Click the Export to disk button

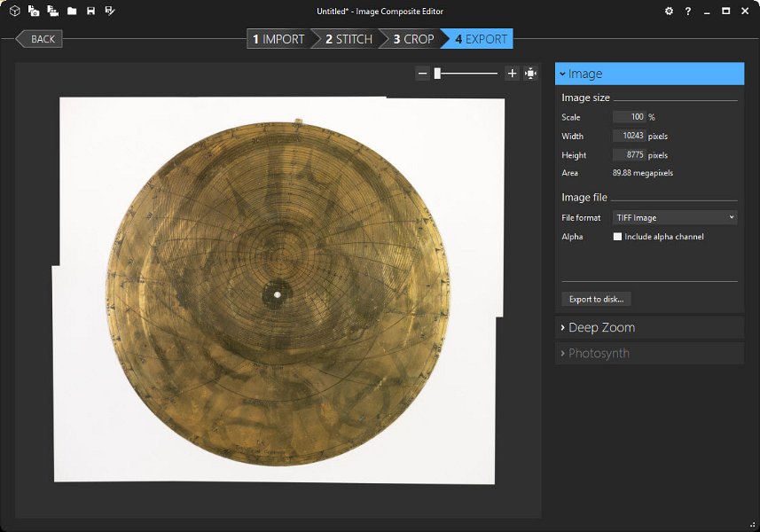click(x=596, y=300)
